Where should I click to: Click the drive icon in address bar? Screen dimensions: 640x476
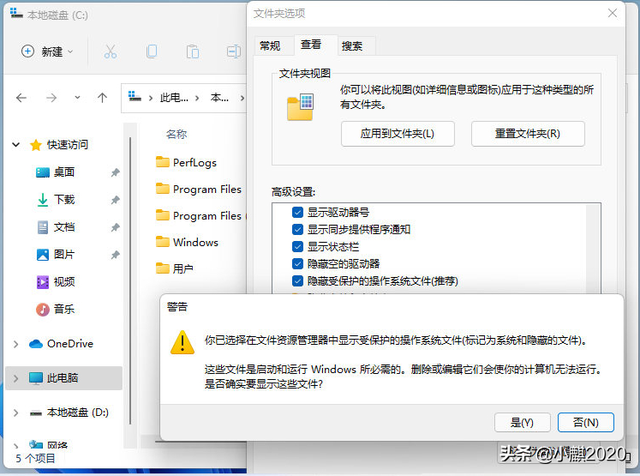(135, 97)
